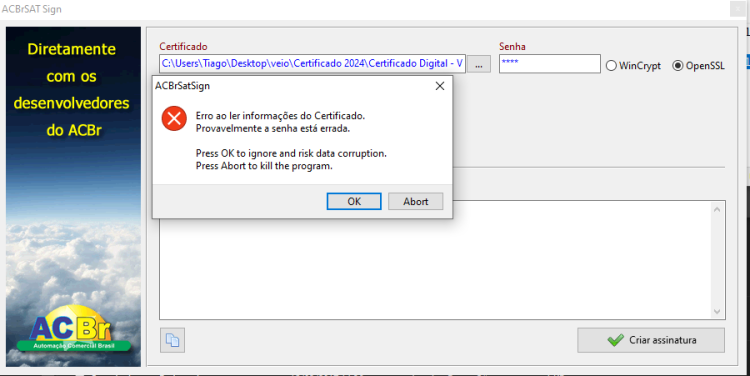
Task: Click the scroll up arrow of output box
Action: coord(717,210)
